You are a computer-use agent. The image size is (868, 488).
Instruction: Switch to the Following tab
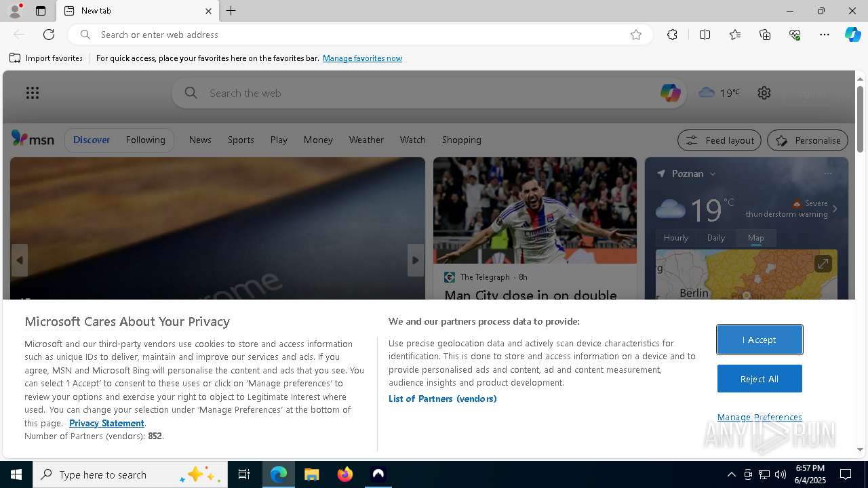coord(145,140)
